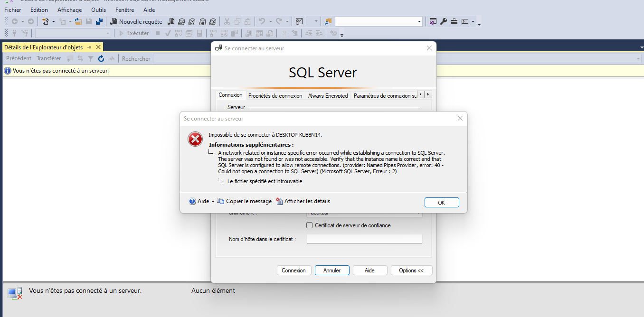The width and height of the screenshot is (644, 317).
Task: Click the disconnected server icon in status pane
Action: tap(15, 294)
